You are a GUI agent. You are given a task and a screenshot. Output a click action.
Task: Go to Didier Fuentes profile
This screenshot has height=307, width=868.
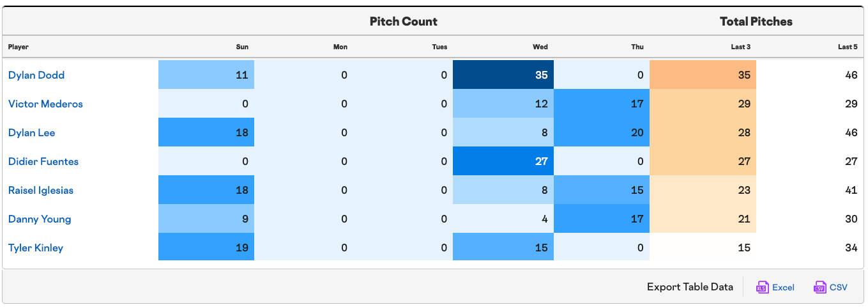tap(43, 161)
